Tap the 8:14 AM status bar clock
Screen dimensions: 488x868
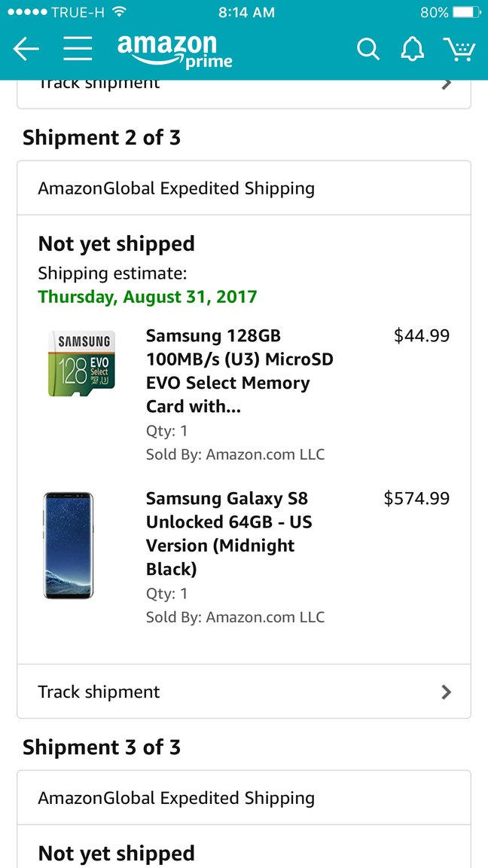pyautogui.click(x=246, y=13)
